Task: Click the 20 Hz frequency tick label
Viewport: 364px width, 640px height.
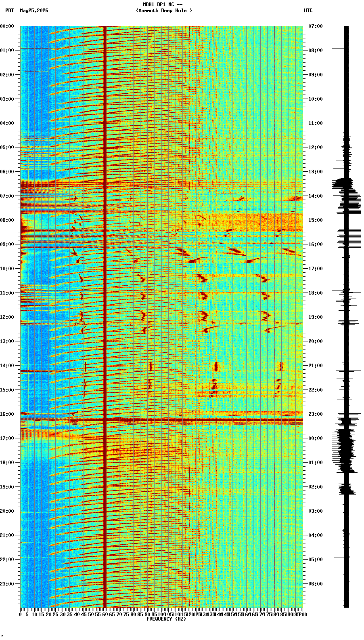Action: (x=48, y=614)
